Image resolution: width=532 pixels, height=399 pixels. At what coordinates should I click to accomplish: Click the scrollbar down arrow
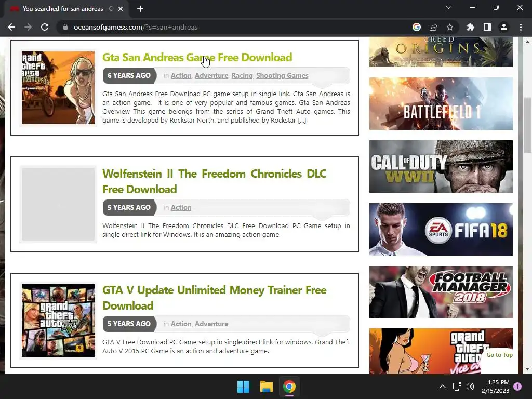pos(528,369)
